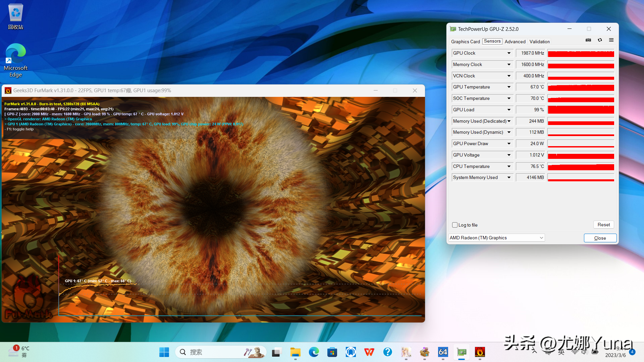Open the blue hexagon app on taskbar
The height and width of the screenshot is (362, 644).
tap(351, 352)
